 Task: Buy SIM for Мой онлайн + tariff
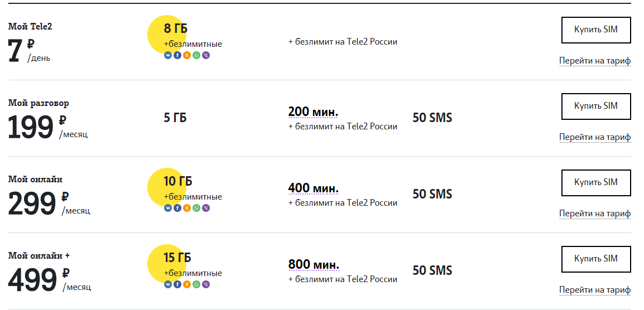[x=596, y=259]
